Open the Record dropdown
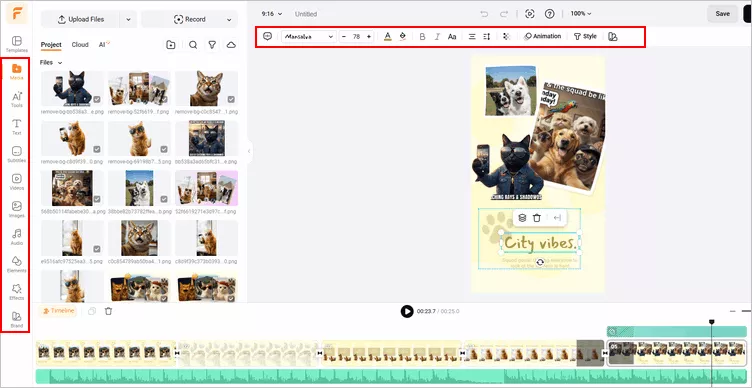The height and width of the screenshot is (388, 752). (229, 20)
